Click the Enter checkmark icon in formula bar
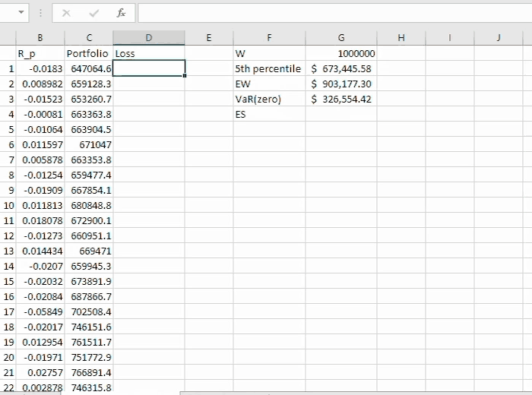The width and height of the screenshot is (532, 395). tap(93, 13)
